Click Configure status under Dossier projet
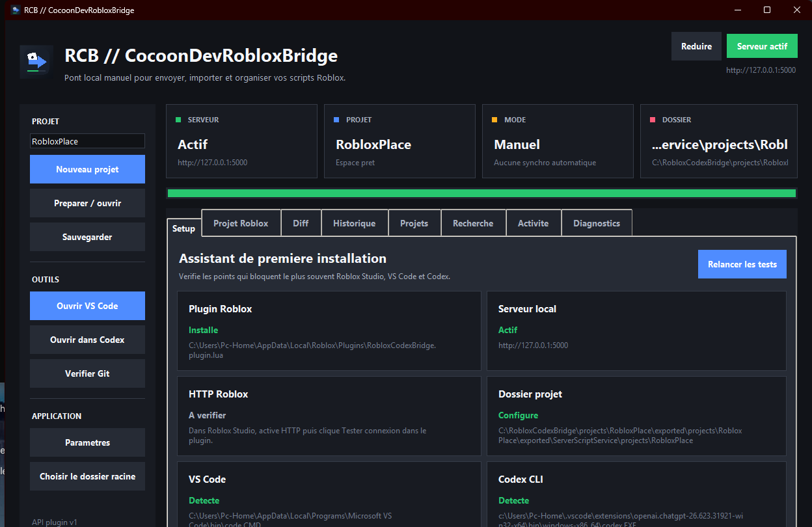This screenshot has width=812, height=527. pos(518,415)
